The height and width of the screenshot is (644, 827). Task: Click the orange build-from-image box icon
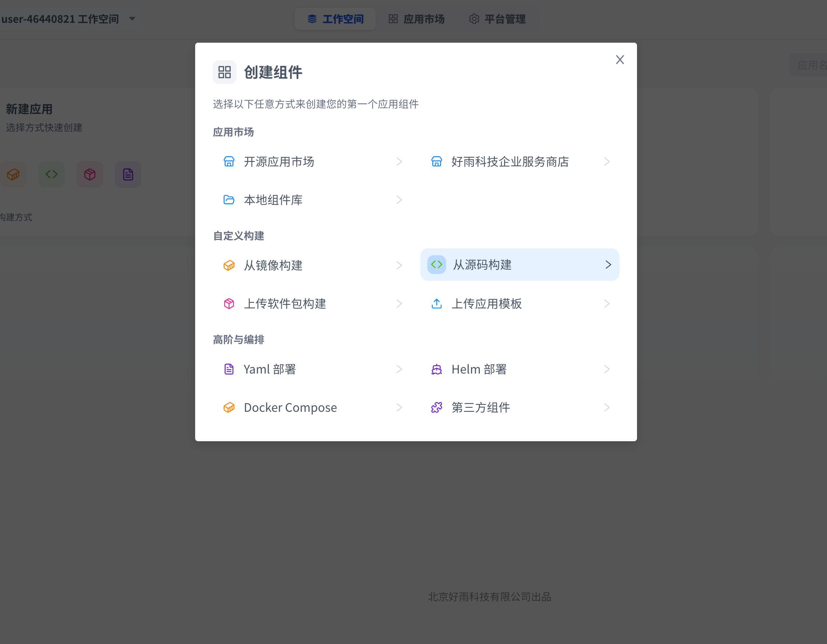coord(229,265)
